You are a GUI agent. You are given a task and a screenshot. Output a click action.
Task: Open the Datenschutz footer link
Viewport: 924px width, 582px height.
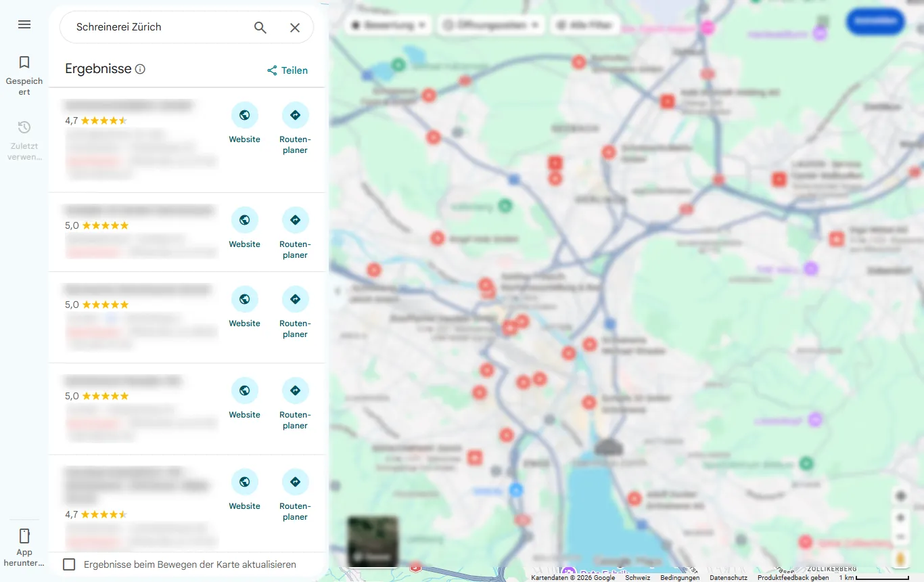tap(729, 578)
